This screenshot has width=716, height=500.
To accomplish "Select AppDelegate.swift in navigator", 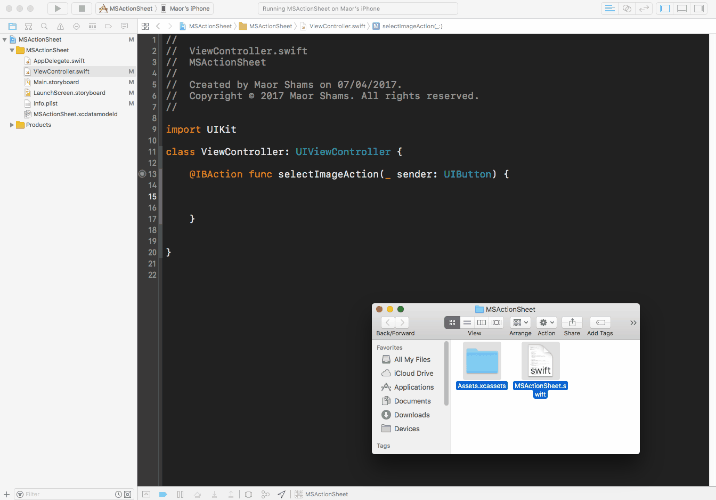I will pyautogui.click(x=59, y=61).
